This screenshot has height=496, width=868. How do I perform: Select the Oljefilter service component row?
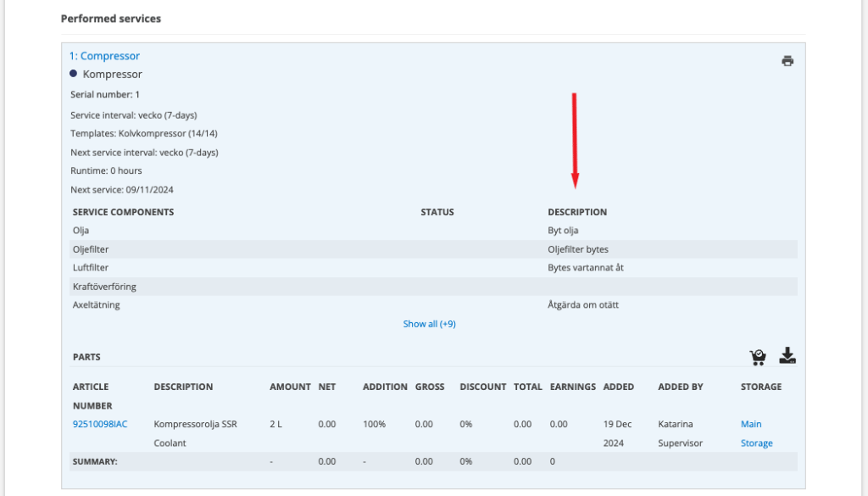(433, 249)
